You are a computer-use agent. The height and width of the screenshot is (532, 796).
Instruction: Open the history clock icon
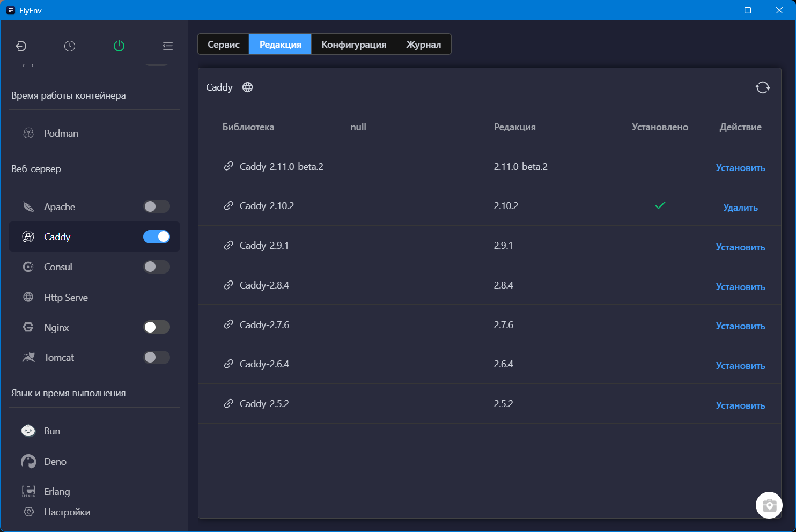(70, 46)
